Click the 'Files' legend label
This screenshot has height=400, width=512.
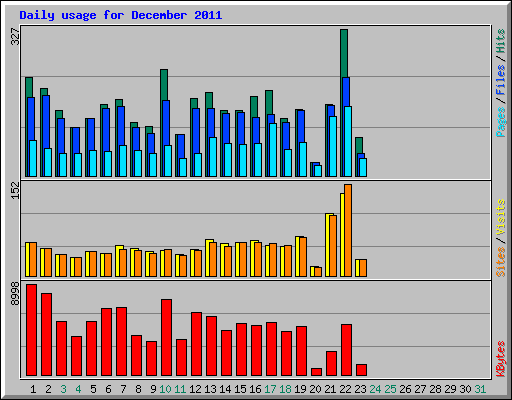tap(501, 79)
